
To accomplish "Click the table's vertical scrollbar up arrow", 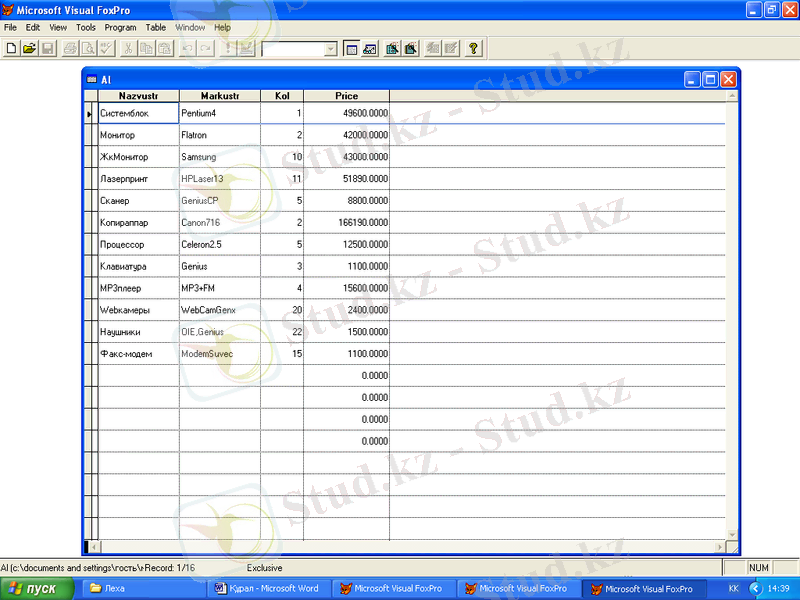I will (732, 95).
